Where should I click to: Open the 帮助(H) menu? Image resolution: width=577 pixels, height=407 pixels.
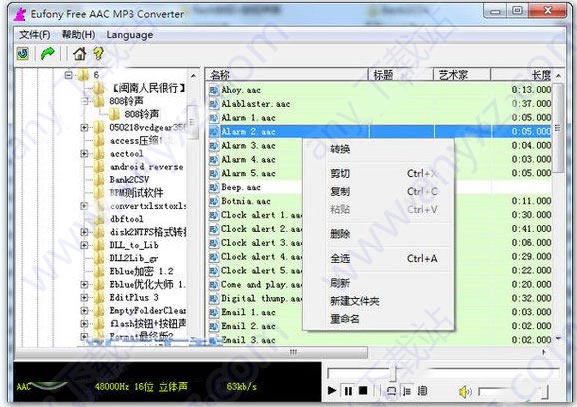coord(78,35)
